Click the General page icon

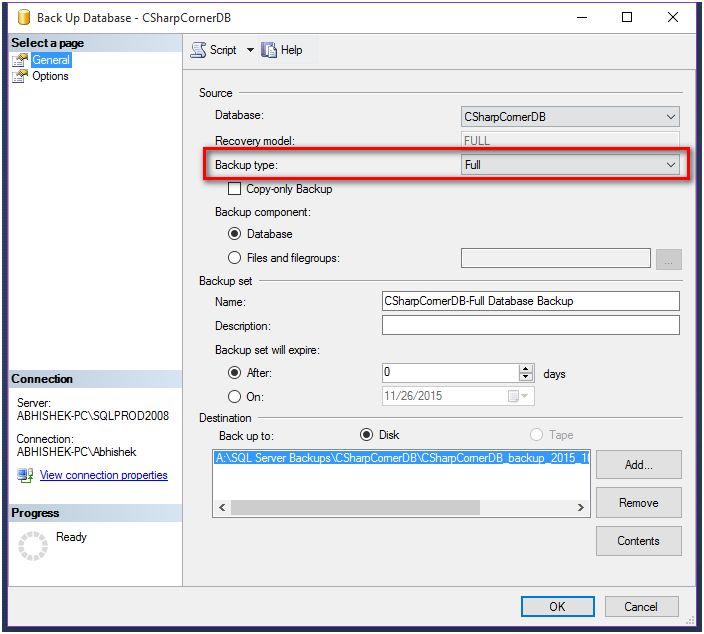20,60
